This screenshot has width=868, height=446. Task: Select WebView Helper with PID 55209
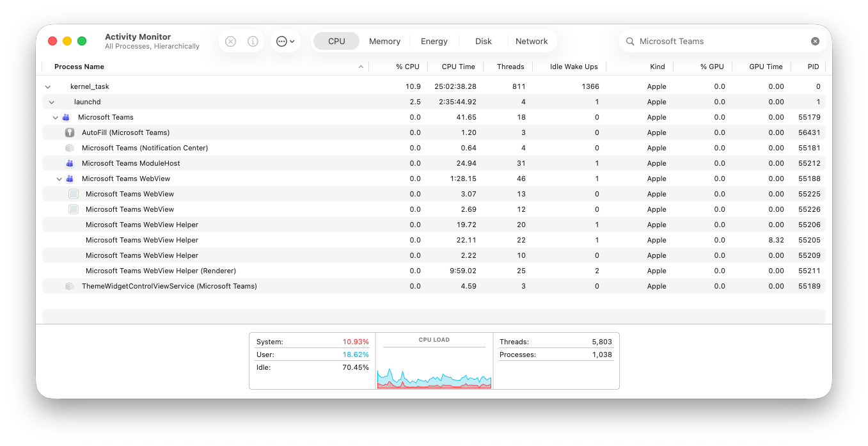[x=434, y=255]
